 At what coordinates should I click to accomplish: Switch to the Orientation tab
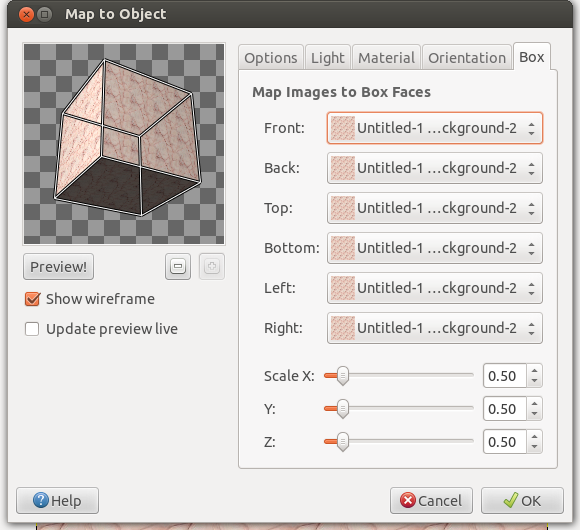pyautogui.click(x=467, y=58)
